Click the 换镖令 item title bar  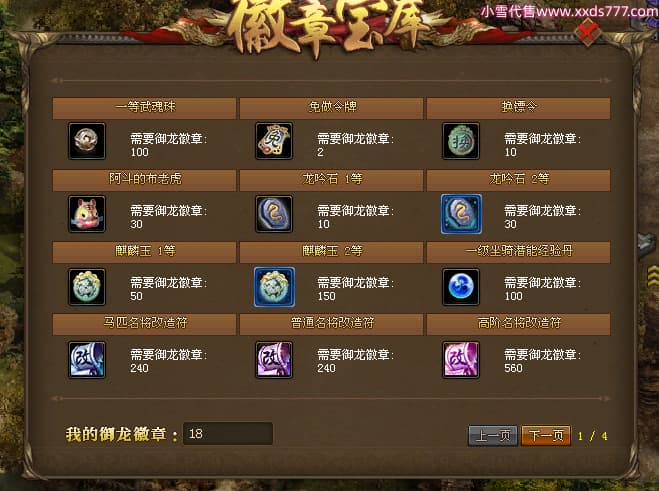click(x=518, y=108)
